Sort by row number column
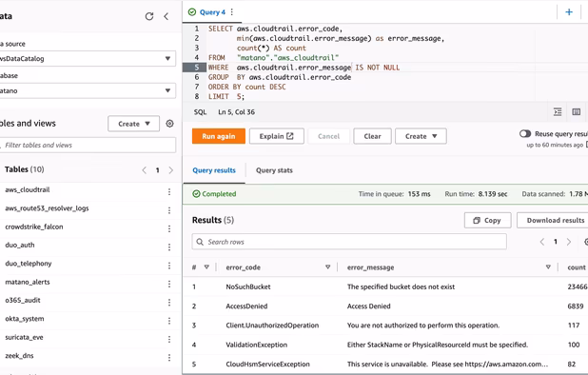Viewport: 588px width, 375px height. (206, 267)
